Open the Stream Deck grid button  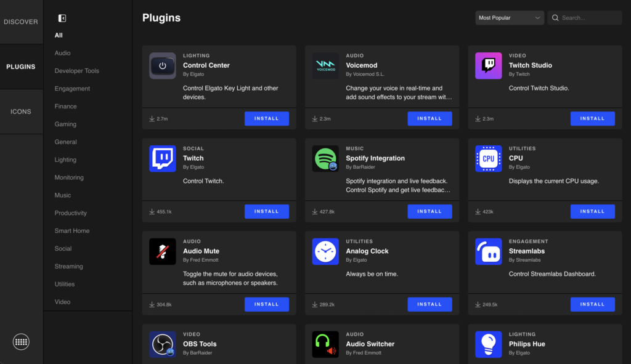tap(21, 341)
